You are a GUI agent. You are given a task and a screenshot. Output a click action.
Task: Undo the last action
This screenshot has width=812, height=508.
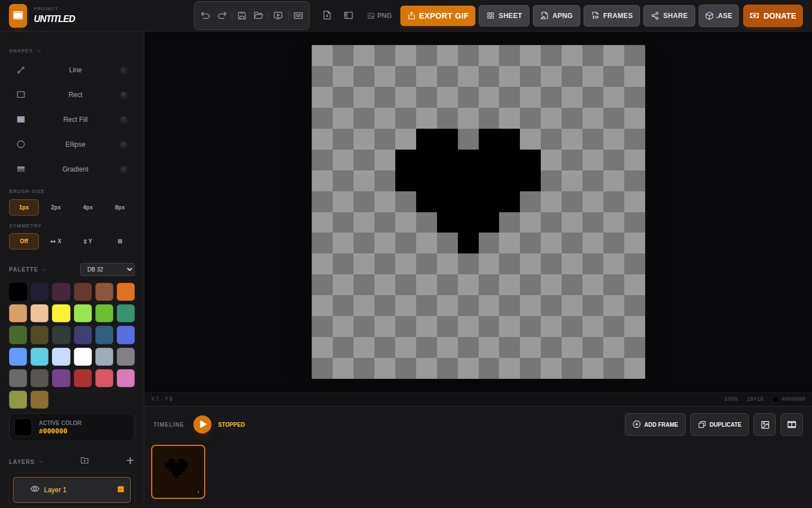[x=205, y=16]
